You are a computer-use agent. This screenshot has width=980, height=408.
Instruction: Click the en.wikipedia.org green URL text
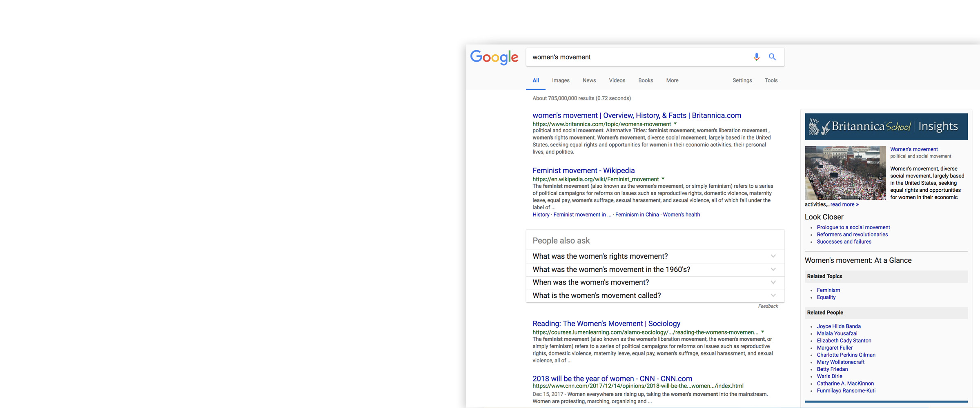(x=595, y=179)
